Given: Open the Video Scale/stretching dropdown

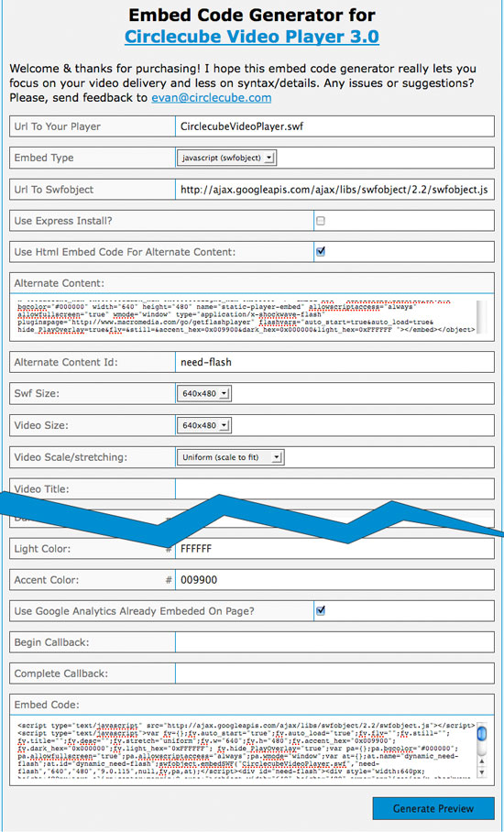Looking at the screenshot, I should tap(231, 457).
